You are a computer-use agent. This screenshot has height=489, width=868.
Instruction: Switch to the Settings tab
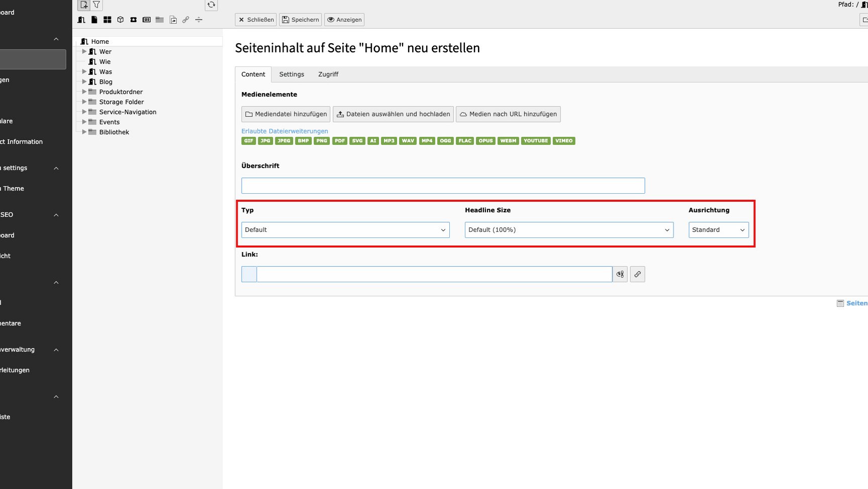[292, 74]
